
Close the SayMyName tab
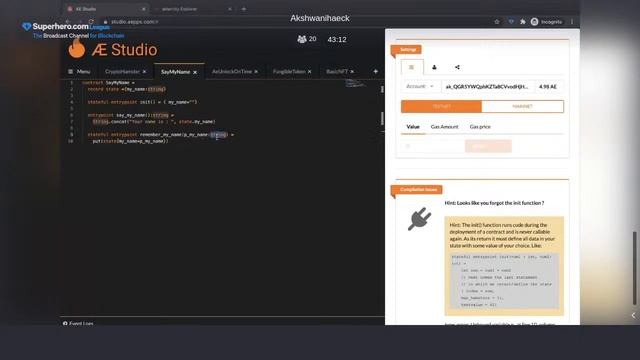195,72
